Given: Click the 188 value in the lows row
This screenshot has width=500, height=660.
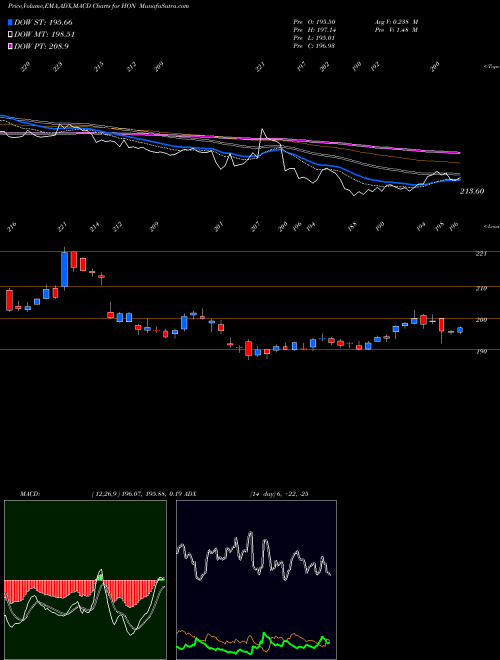Looking at the screenshot, I should [353, 226].
